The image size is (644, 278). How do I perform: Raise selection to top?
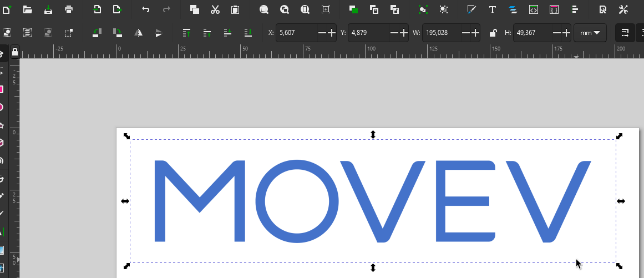click(x=187, y=33)
